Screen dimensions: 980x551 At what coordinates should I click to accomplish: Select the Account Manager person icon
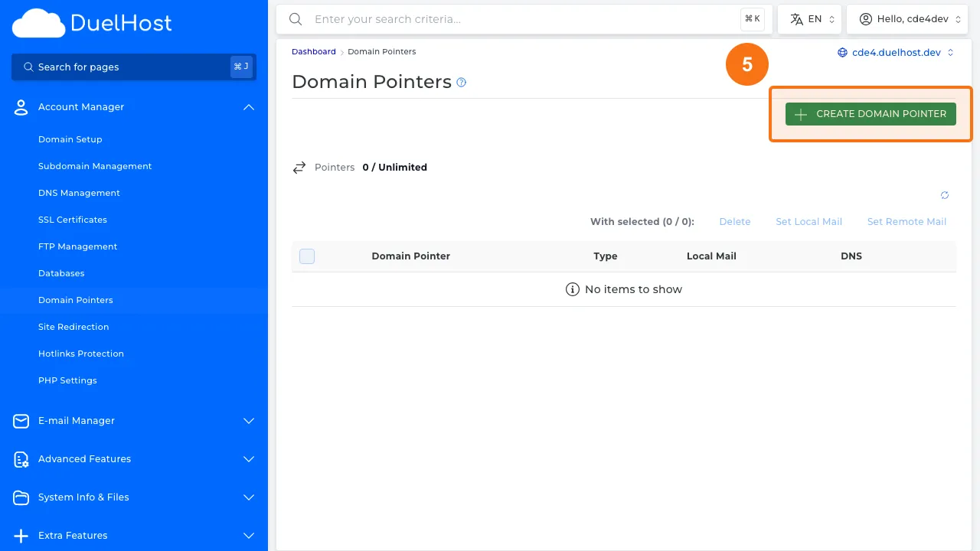(20, 107)
